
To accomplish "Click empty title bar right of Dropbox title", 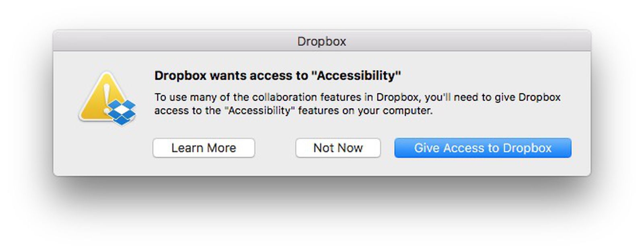I will (463, 41).
